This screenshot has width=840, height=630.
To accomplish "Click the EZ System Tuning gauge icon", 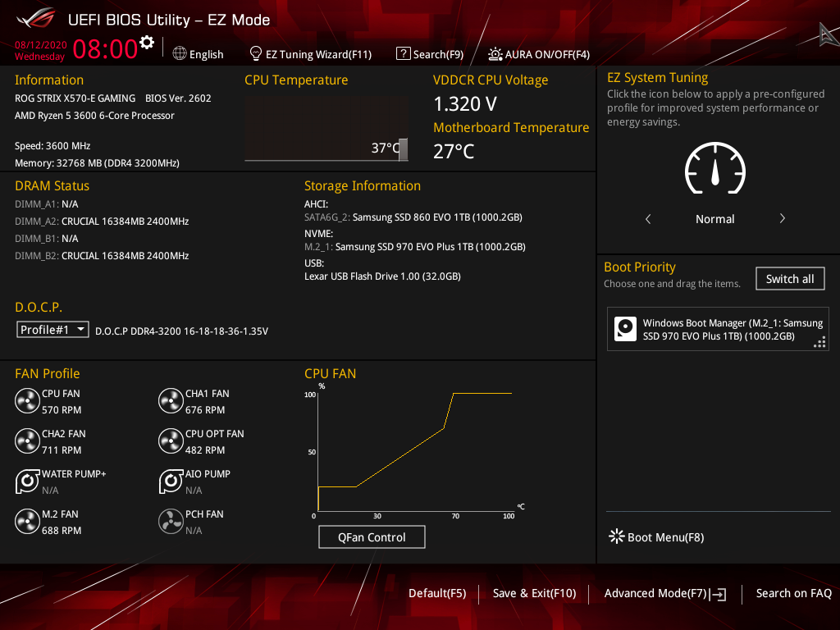I will pyautogui.click(x=715, y=168).
